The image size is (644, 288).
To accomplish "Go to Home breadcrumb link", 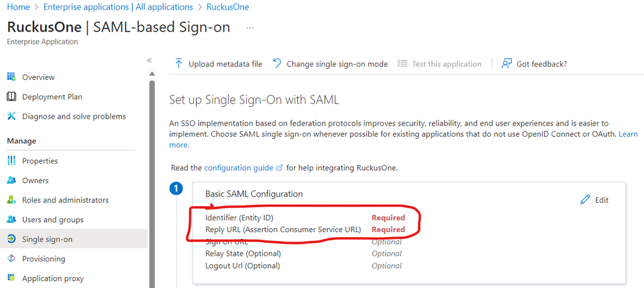I will coord(19,7).
